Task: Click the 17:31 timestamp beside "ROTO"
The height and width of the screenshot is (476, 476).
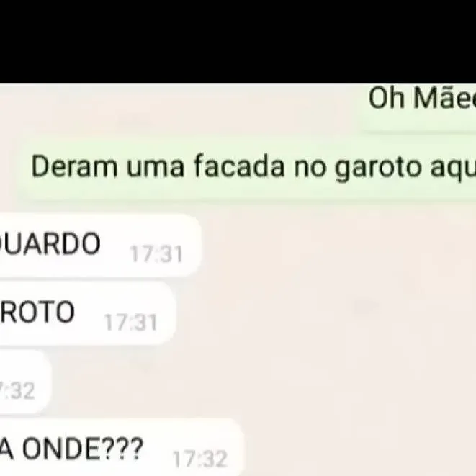Action: [130, 322]
